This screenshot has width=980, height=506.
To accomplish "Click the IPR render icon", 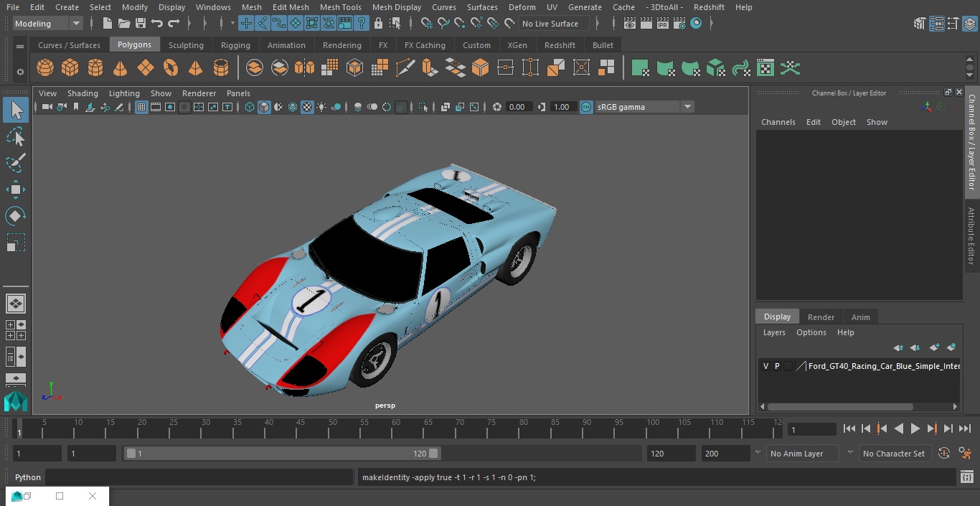I will [x=662, y=24].
